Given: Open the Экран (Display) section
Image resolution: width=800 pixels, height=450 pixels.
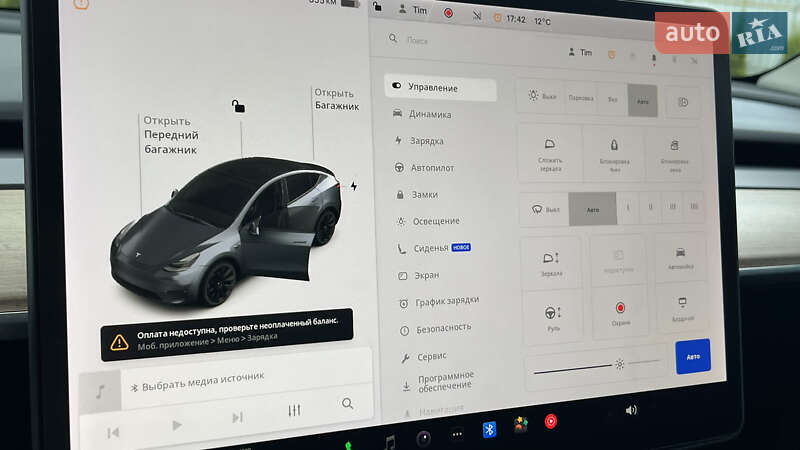Looking at the screenshot, I should 419,276.
